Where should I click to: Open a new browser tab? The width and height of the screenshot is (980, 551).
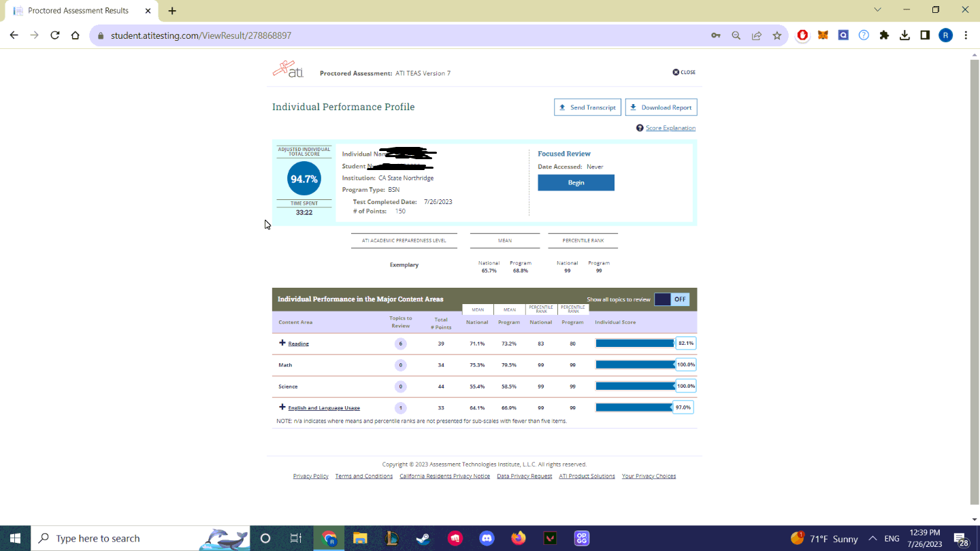point(172,11)
